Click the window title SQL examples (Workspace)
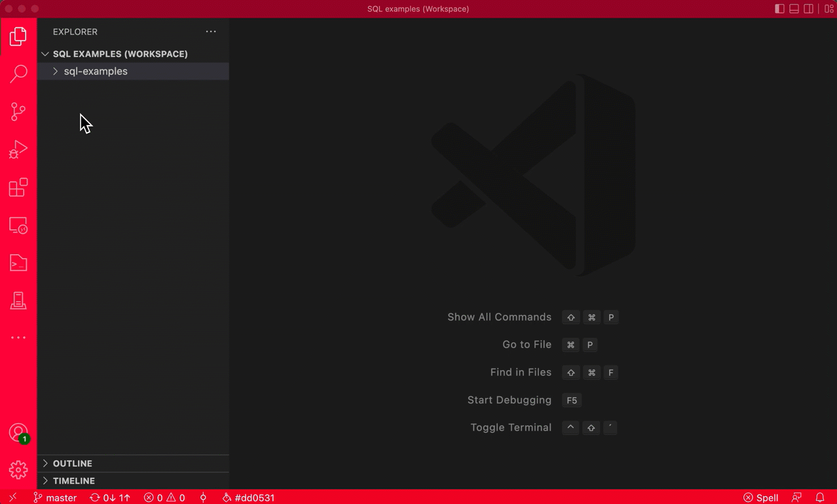837x504 pixels. coord(418,9)
